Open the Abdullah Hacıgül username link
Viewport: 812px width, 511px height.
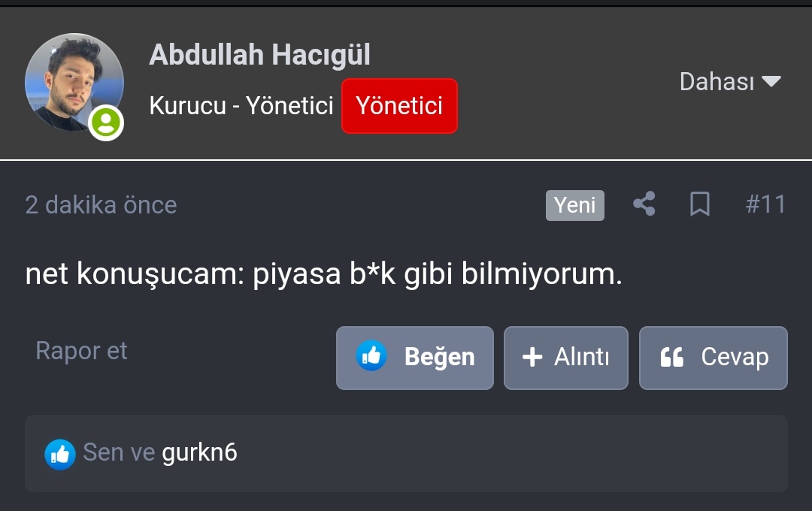pyautogui.click(x=259, y=55)
